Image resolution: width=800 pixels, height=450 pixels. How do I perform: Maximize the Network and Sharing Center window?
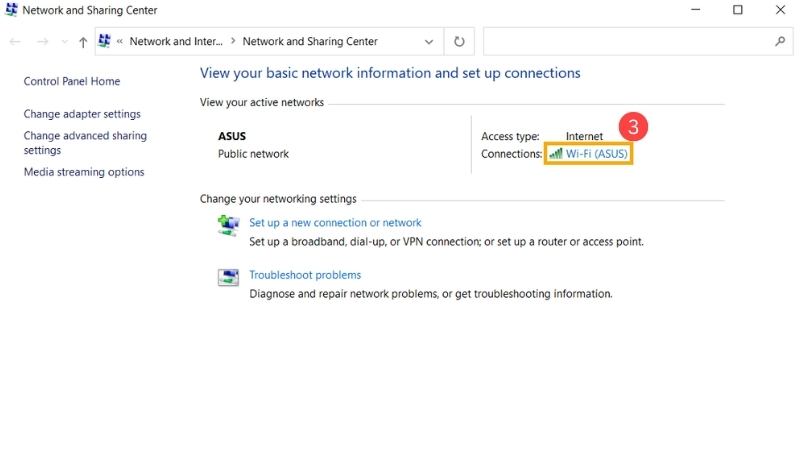pyautogui.click(x=738, y=10)
